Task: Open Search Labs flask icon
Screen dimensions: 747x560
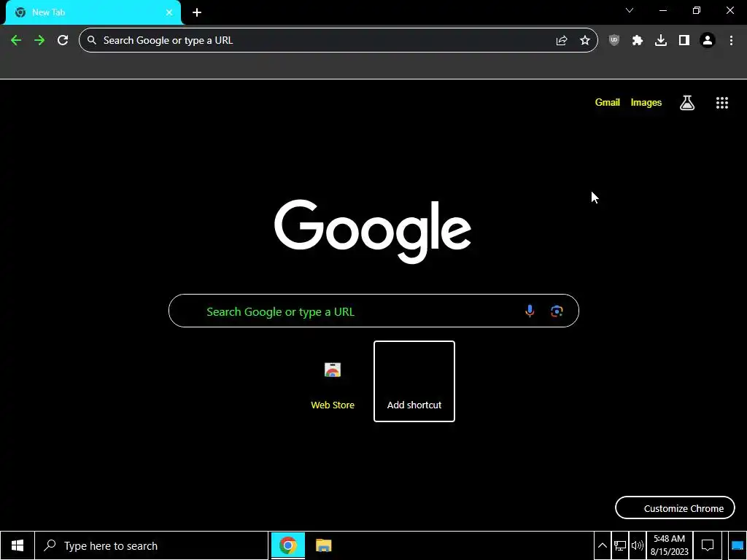Action: click(x=687, y=102)
